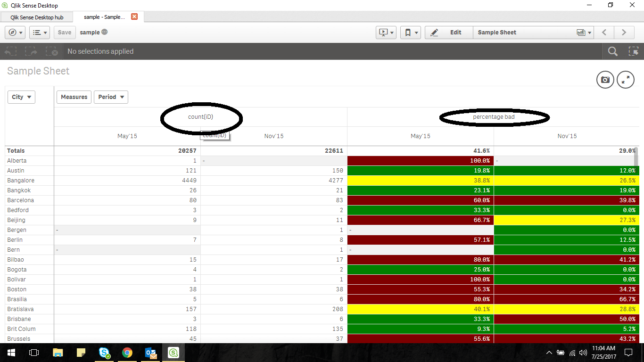Expand the table to fullscreen
The height and width of the screenshot is (362, 644).
626,80
